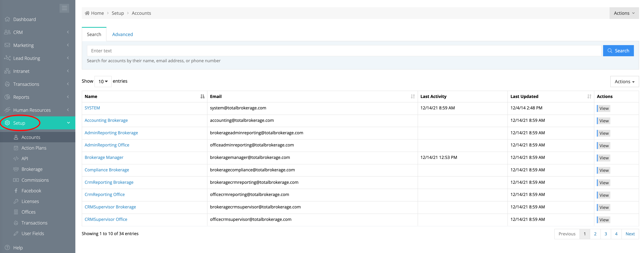This screenshot has height=253, width=644.
Task: Click the Facebook icon in Setup submenu
Action: pyautogui.click(x=16, y=191)
